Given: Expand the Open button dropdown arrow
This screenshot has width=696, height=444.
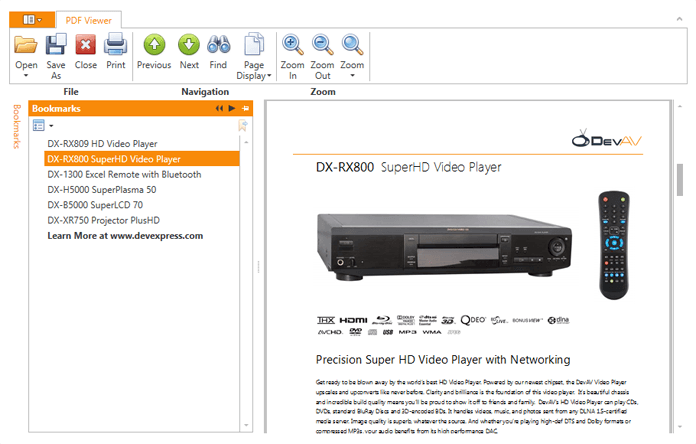Looking at the screenshot, I should pyautogui.click(x=26, y=75).
